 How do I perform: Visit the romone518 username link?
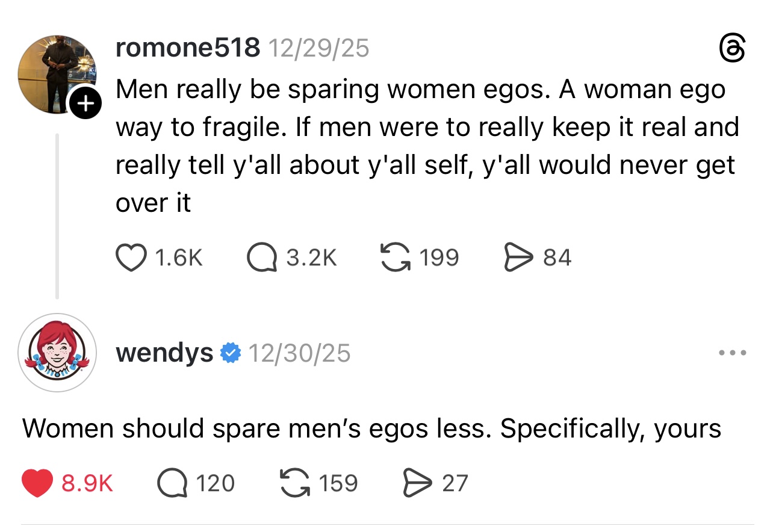[188, 48]
